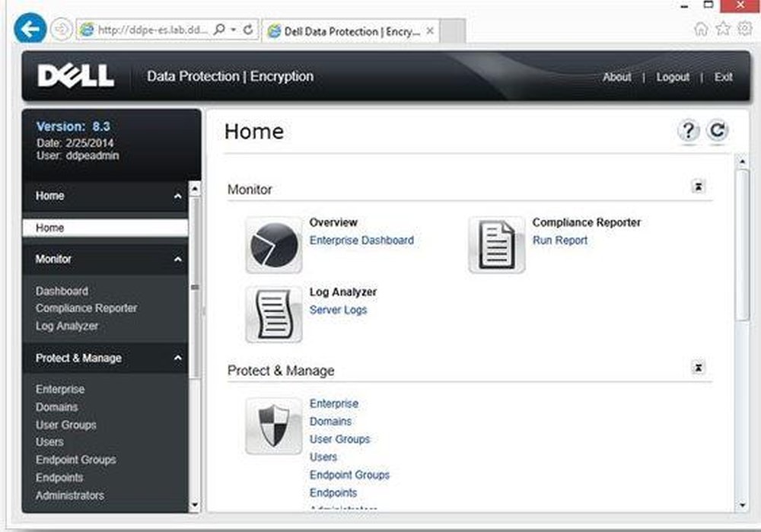761x532 pixels.
Task: Click Exit in the header
Action: 723,77
